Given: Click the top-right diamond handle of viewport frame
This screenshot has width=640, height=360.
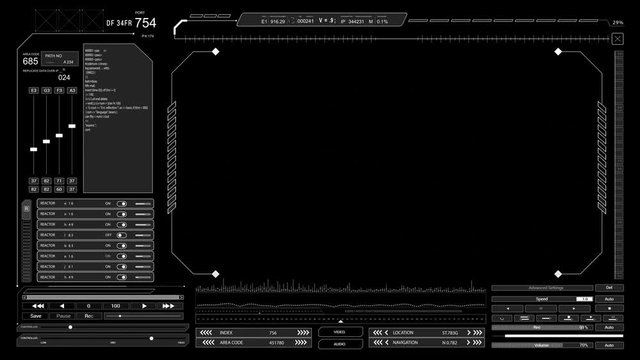Looking at the screenshot, I should click(558, 51).
